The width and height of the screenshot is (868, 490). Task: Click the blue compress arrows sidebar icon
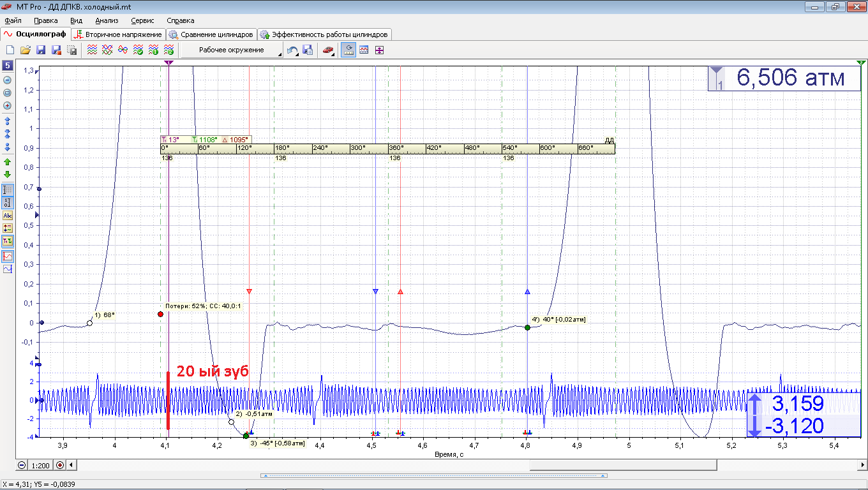click(x=8, y=133)
